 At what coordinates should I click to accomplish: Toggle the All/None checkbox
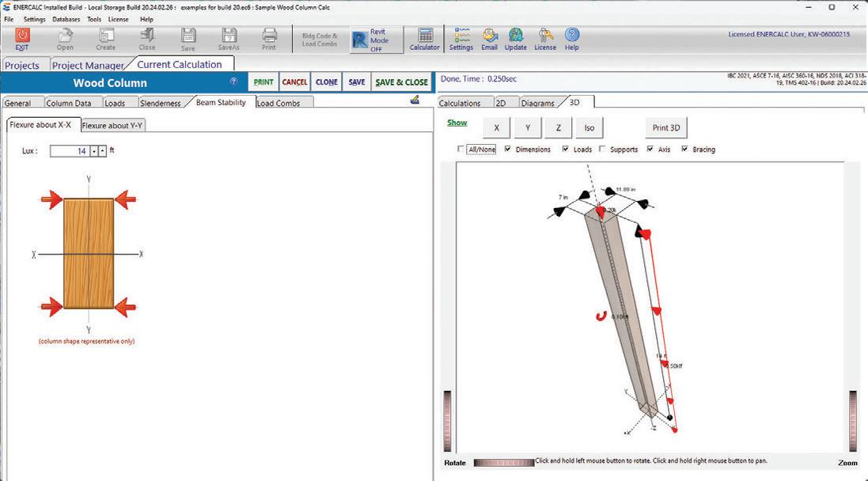point(461,149)
